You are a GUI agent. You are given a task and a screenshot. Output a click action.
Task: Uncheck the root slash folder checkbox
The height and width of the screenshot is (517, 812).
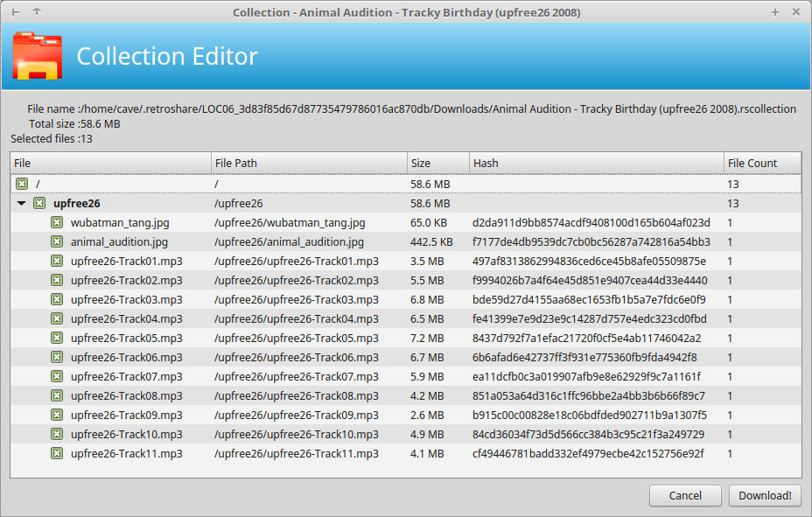pyautogui.click(x=22, y=184)
